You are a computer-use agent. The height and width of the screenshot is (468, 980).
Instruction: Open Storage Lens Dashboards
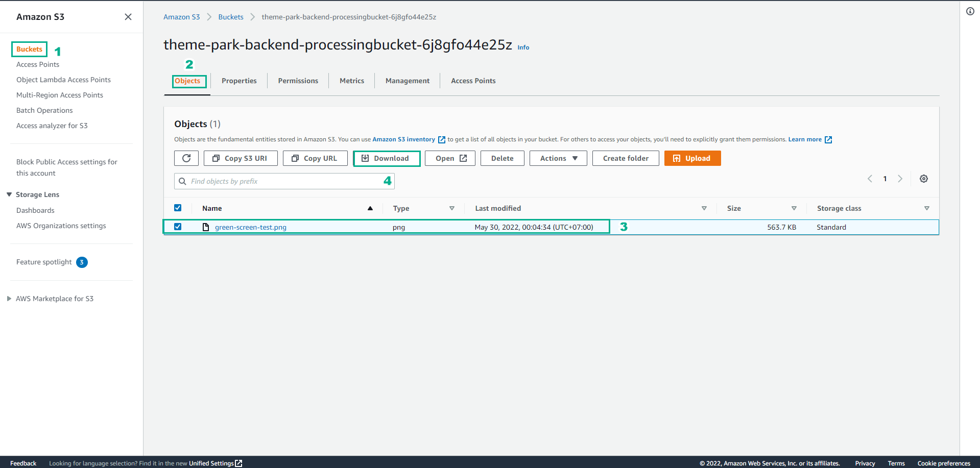click(35, 210)
